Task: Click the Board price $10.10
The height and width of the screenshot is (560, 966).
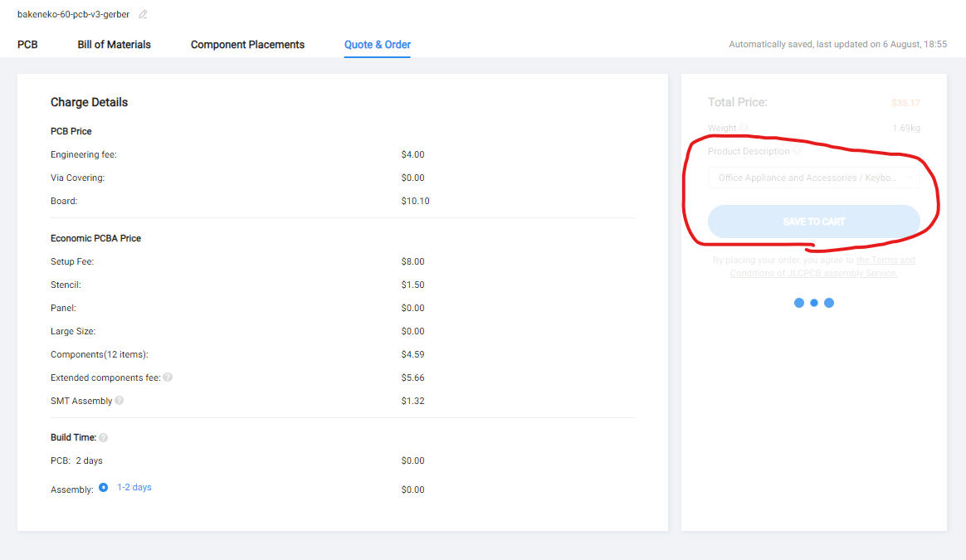Action: 415,201
